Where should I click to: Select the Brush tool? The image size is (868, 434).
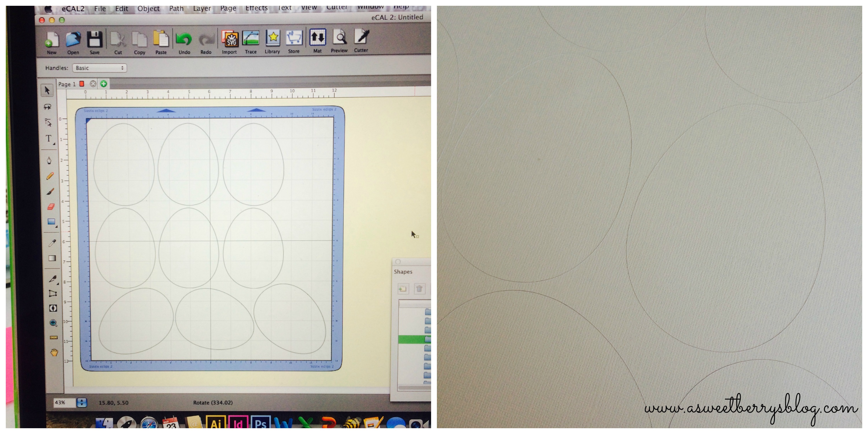pos(50,191)
